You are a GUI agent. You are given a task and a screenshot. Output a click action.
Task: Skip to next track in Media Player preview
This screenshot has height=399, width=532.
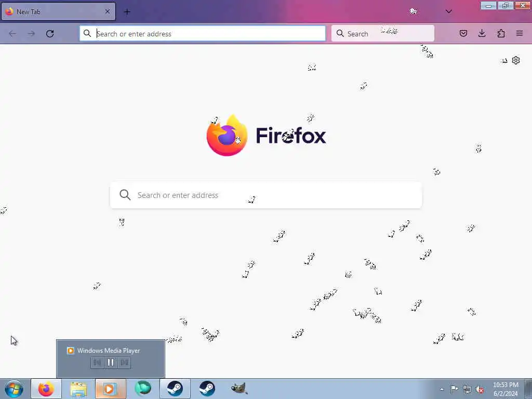click(124, 363)
